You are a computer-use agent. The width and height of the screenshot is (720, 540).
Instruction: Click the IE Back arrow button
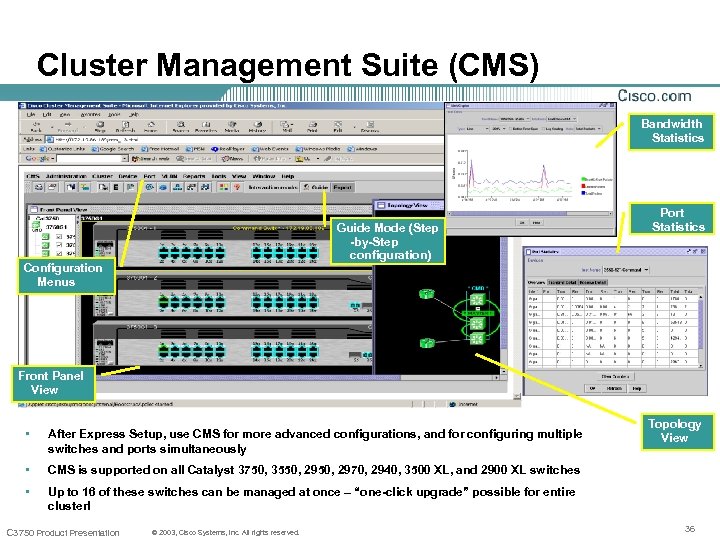(36, 124)
